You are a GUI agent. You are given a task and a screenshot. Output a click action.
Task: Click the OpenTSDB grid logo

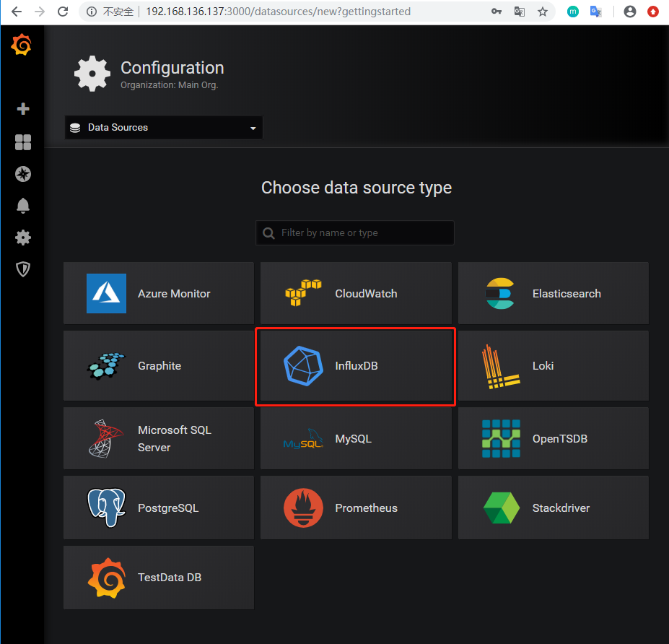[501, 439]
